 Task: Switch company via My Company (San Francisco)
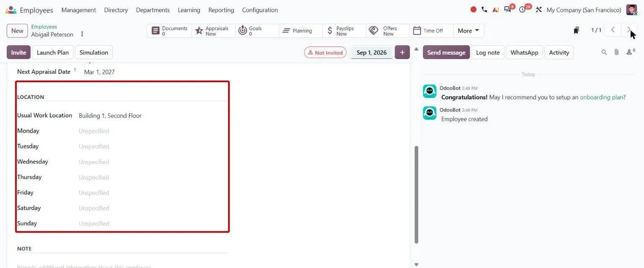pyautogui.click(x=584, y=10)
